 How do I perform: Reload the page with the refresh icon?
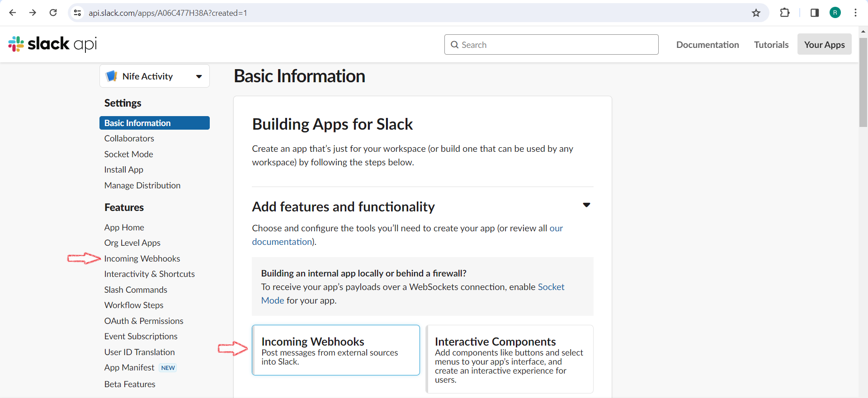pyautogui.click(x=53, y=13)
